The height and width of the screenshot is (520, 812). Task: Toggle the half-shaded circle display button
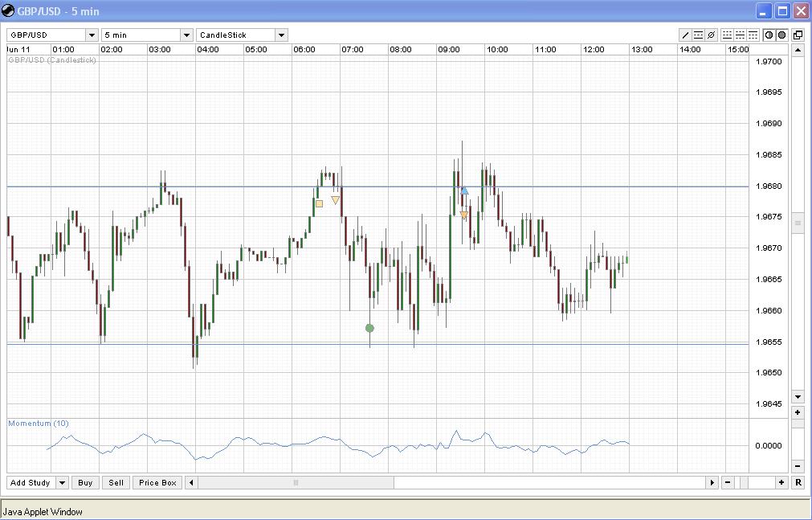769,35
